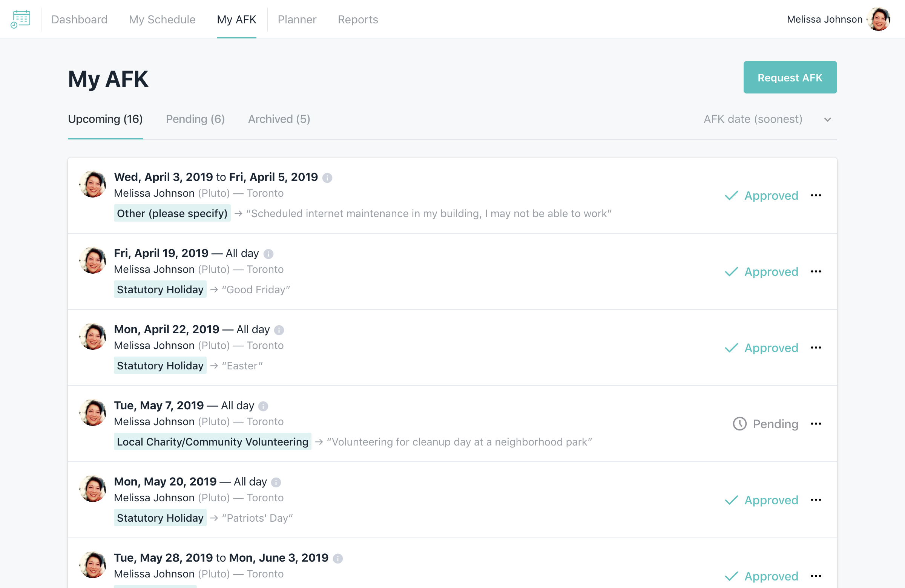The image size is (905, 588).
Task: Click info icon beside Mon, May 20
Action: 276,482
